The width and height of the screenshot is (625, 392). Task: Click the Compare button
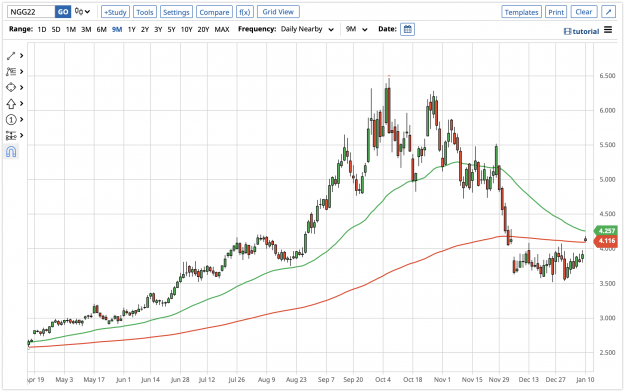click(214, 12)
